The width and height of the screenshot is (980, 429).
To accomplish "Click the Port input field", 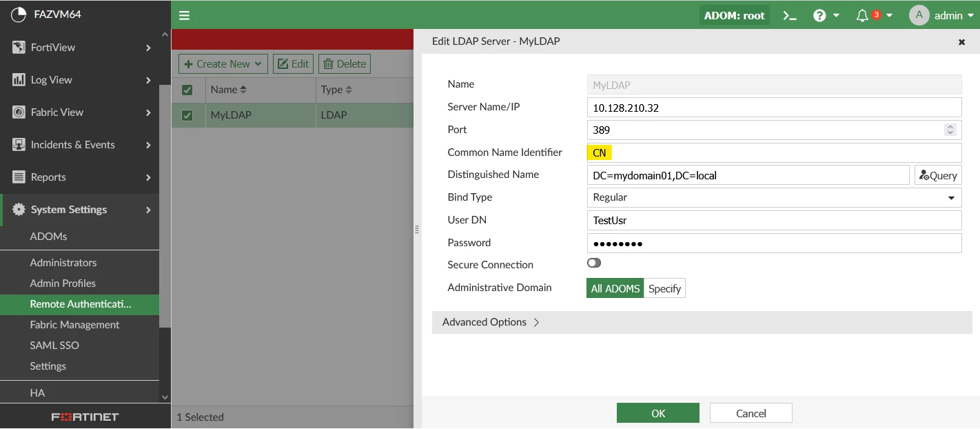I will click(774, 130).
